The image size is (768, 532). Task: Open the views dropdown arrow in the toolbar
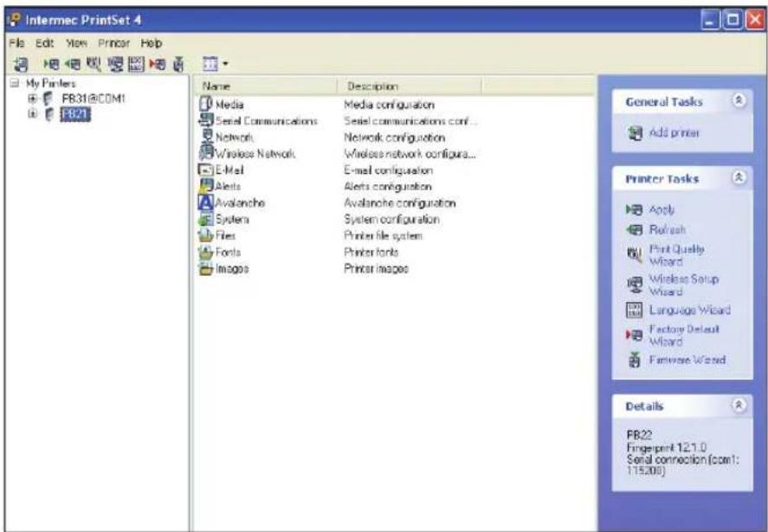coord(225,64)
